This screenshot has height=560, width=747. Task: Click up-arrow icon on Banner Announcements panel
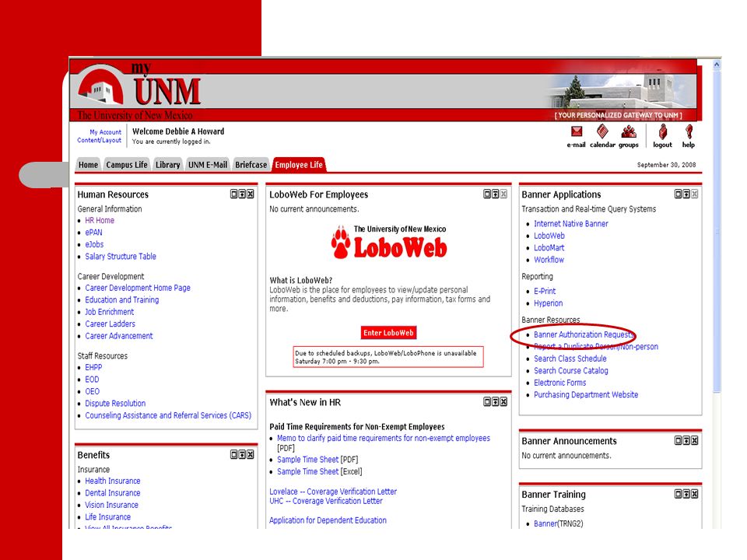(x=686, y=440)
